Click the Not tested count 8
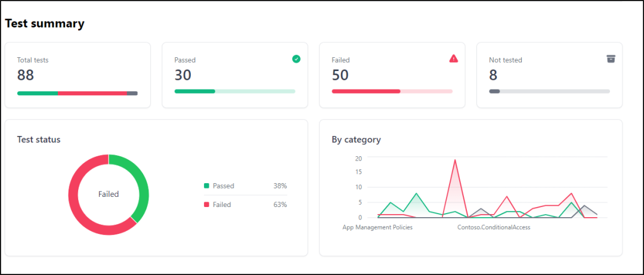The image size is (644, 275). [493, 75]
